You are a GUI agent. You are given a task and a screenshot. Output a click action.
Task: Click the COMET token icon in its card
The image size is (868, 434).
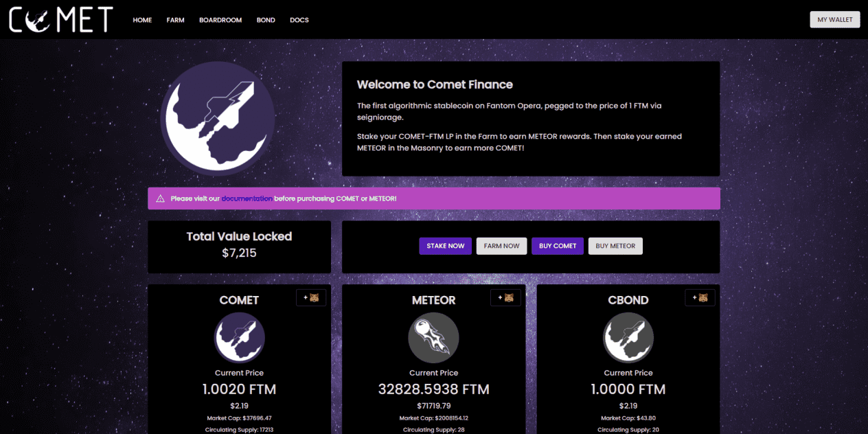[239, 338]
